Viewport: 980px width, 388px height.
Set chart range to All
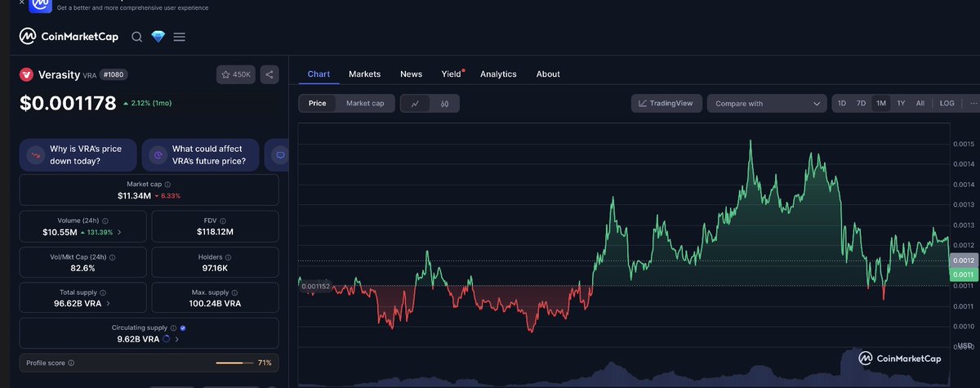pos(920,104)
